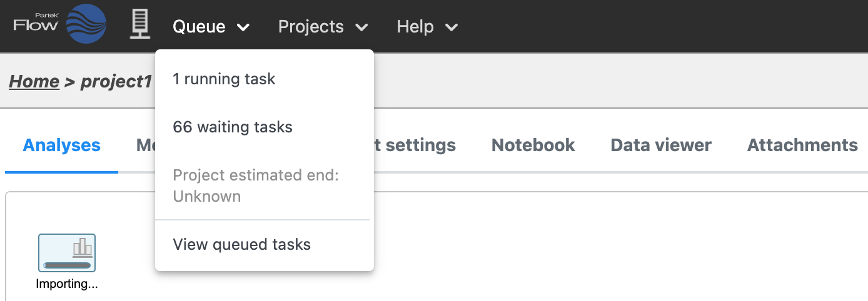
Task: Click the import progress bar on node
Action: point(67,265)
